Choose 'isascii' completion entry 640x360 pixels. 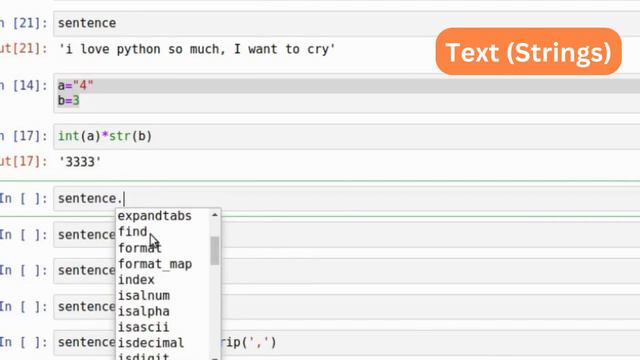pos(143,327)
